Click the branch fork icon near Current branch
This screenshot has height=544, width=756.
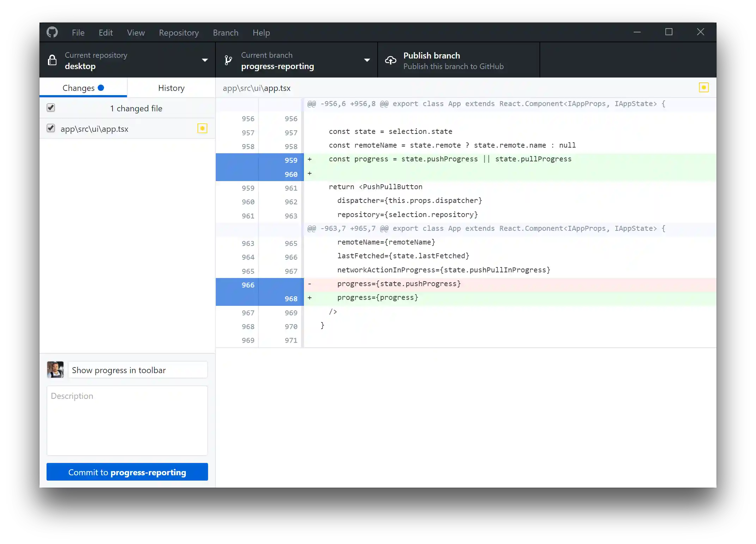(227, 60)
